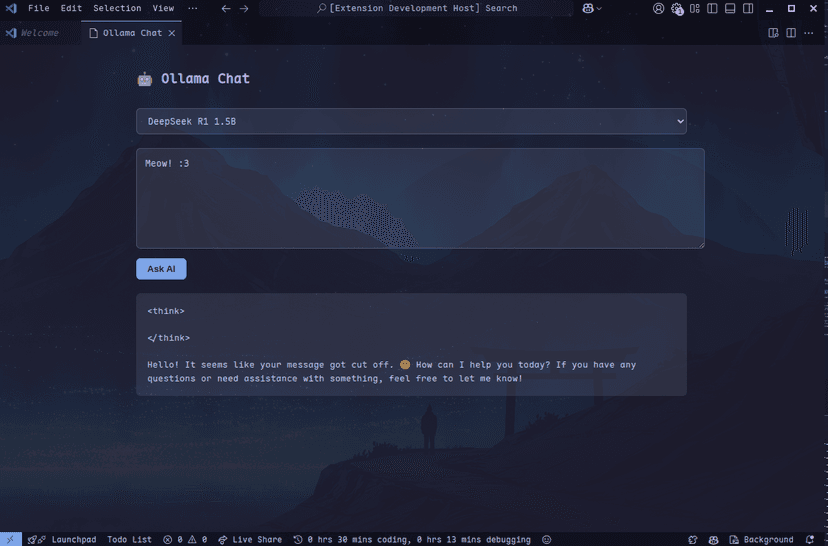Open the Manage settings gear icon
Viewport: 828px width, 546px height.
pyautogui.click(x=678, y=8)
